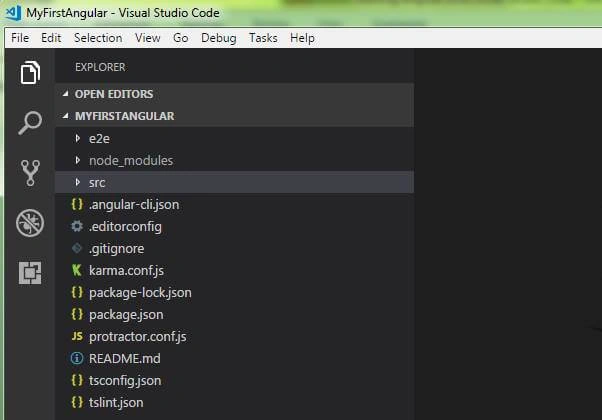The image size is (602, 420).
Task: Open the View menu
Action: click(147, 38)
